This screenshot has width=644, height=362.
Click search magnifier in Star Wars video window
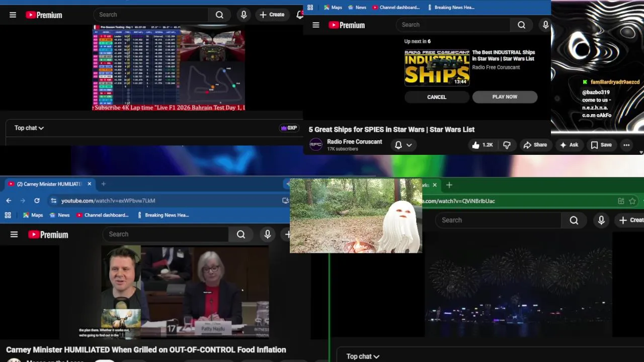coord(522,25)
